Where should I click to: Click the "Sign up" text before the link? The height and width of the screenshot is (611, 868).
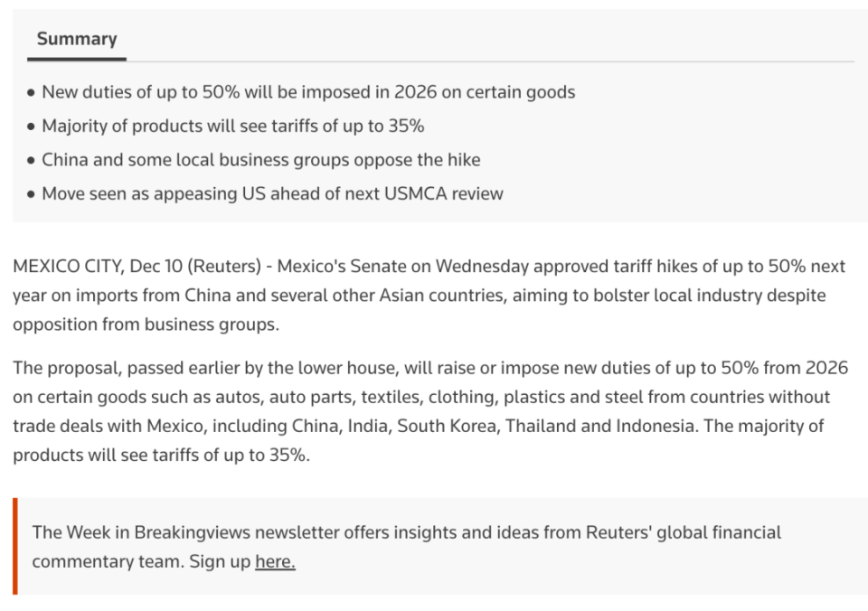click(x=220, y=561)
